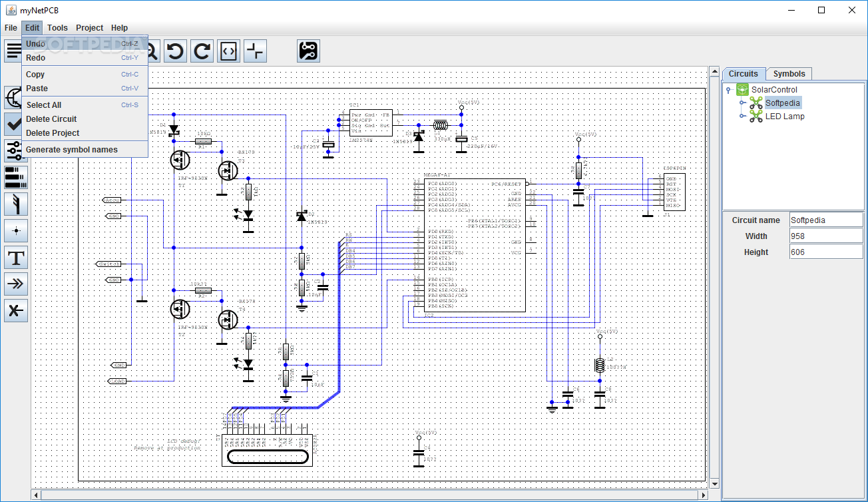Switch to the Symbols tab
This screenshot has height=502, width=868.
coord(789,74)
